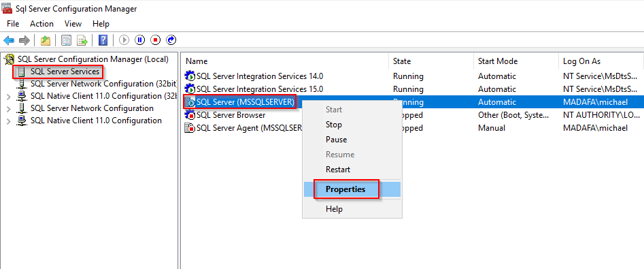
Task: Click the Forward arrow toolbar icon
Action: tap(24, 40)
